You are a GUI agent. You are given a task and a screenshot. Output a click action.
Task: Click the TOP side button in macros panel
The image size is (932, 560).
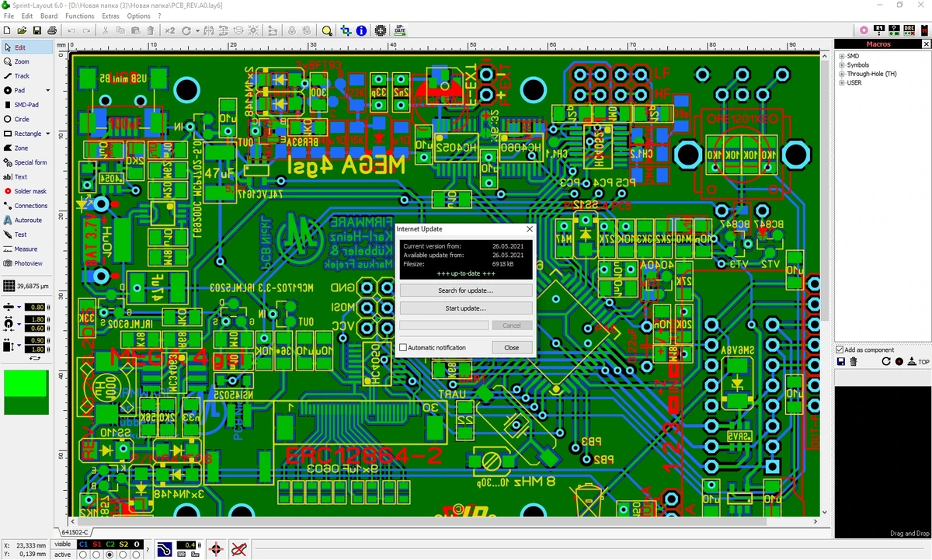tap(920, 362)
